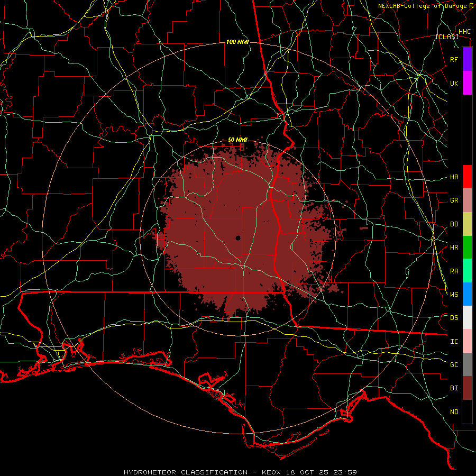
Task: Click the BD yellow legend swatch
Action: (467, 224)
